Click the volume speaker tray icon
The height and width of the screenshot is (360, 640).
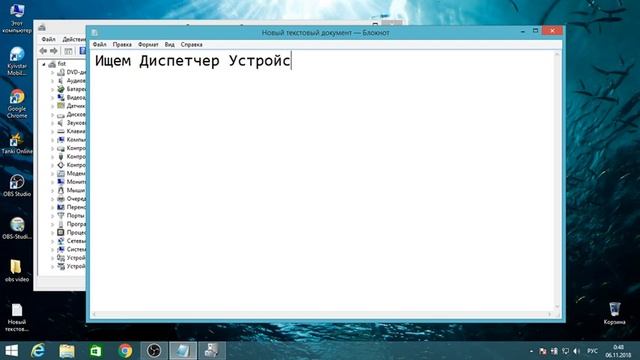pos(576,351)
